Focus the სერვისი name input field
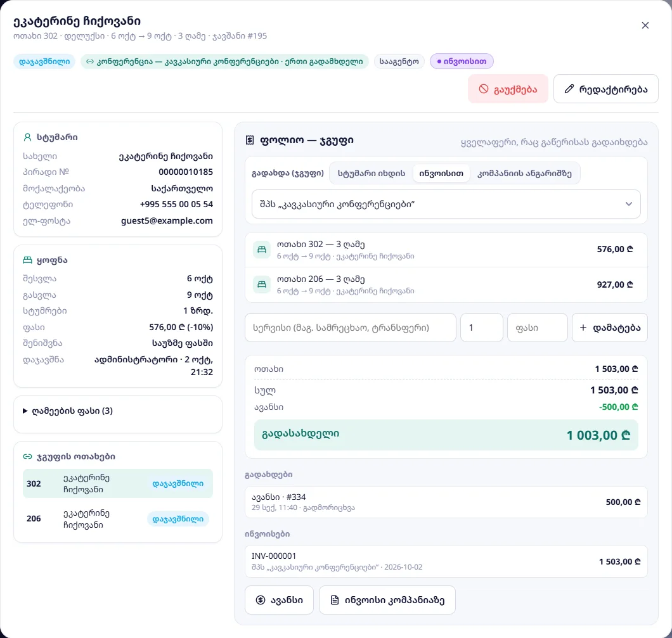This screenshot has width=672, height=638. point(351,328)
